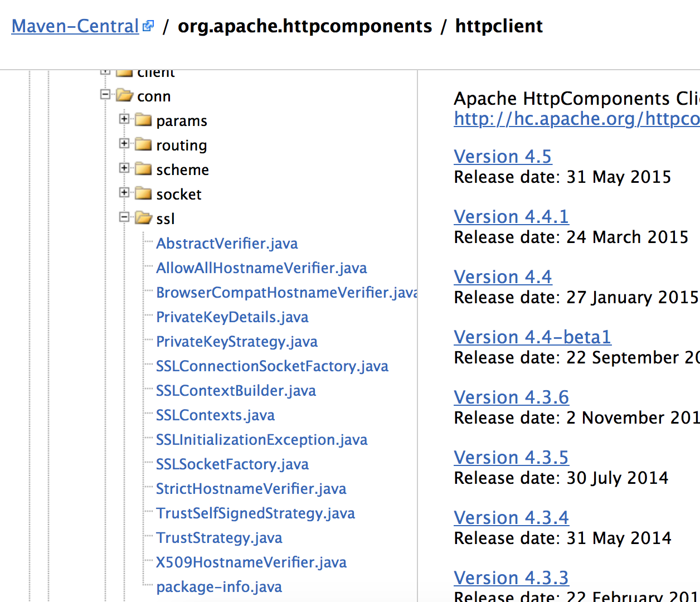Select SSLContextBuilder.java file

click(236, 391)
